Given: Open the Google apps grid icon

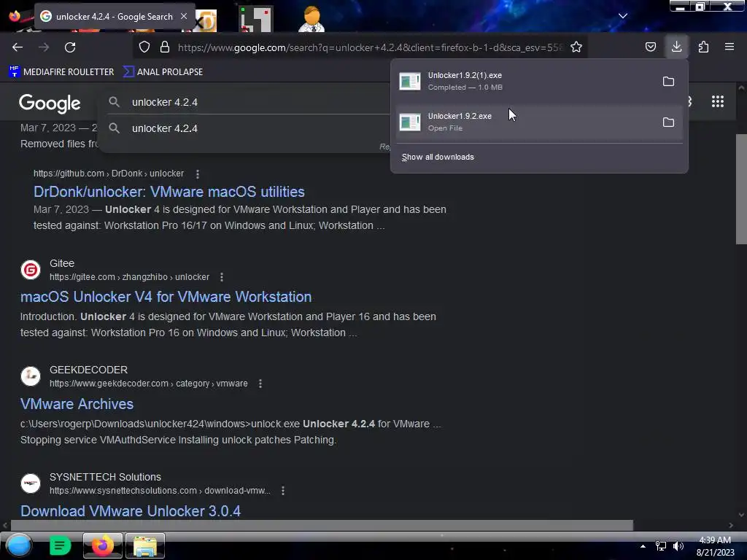Looking at the screenshot, I should tap(718, 101).
